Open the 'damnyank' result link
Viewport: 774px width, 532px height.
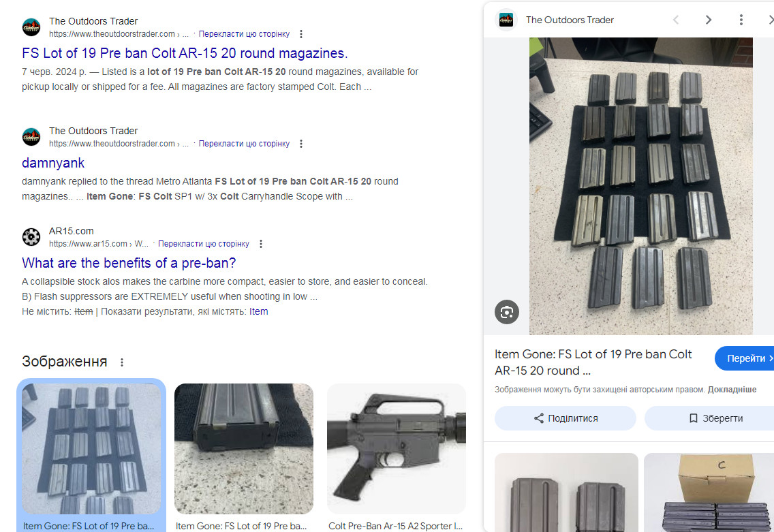(53, 163)
